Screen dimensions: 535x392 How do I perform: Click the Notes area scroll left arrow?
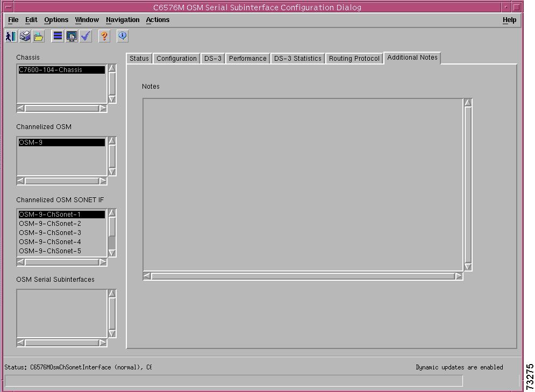pos(147,276)
